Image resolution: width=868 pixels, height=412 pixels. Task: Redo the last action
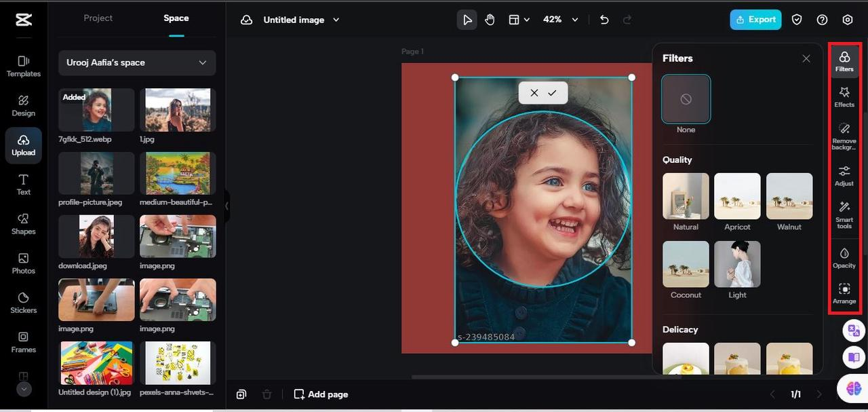click(x=627, y=20)
